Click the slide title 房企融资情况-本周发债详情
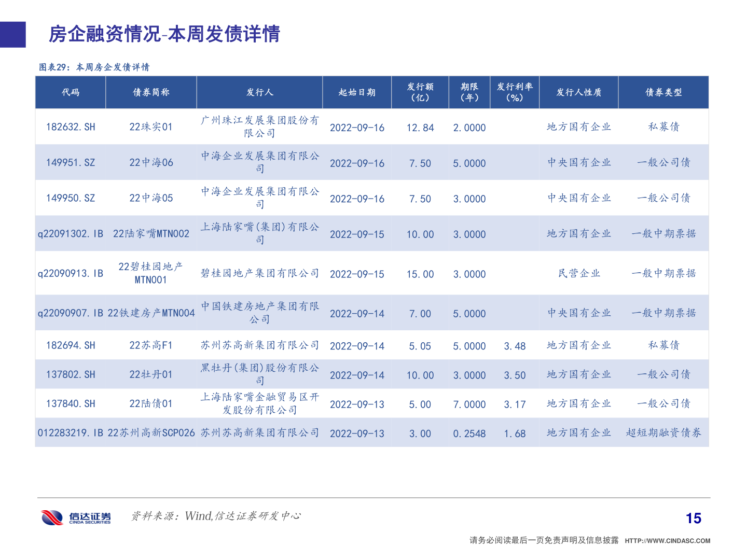Image resolution: width=747 pixels, height=560 pixels. tap(163, 35)
